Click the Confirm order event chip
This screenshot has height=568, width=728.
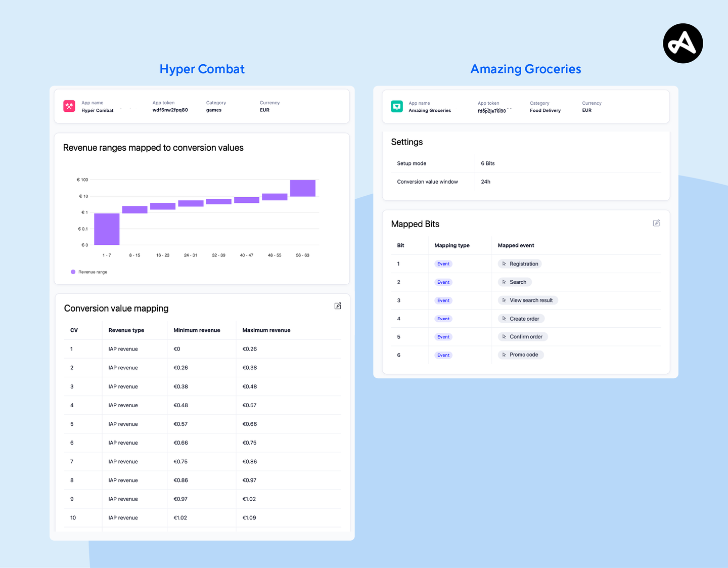(522, 336)
